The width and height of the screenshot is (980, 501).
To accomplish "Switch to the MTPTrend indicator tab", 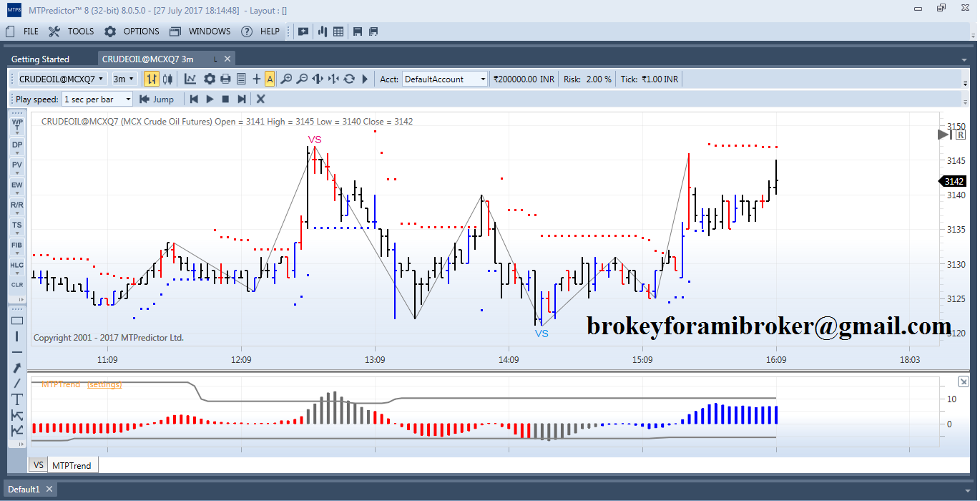I will pos(72,466).
